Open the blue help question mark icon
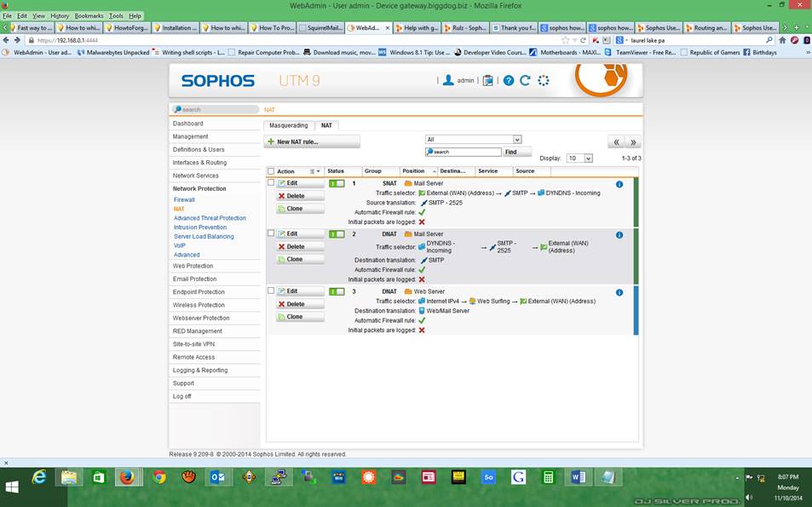The image size is (812, 507). point(509,80)
